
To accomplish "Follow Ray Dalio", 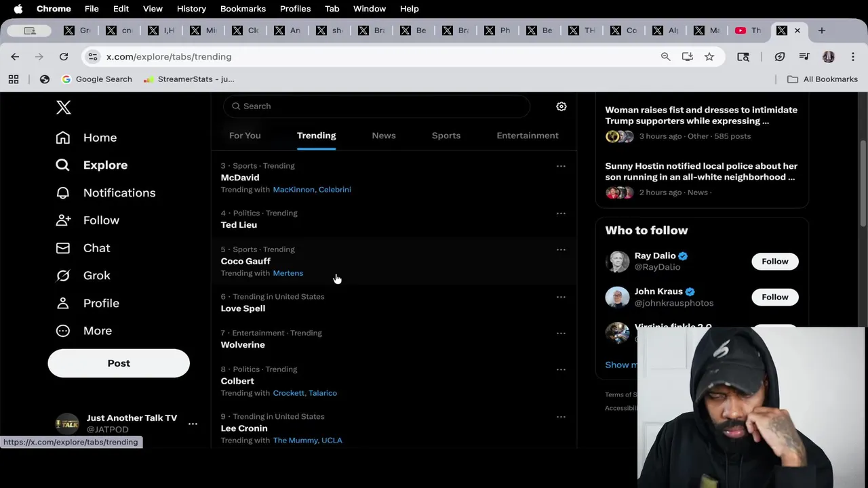I will coord(774,262).
